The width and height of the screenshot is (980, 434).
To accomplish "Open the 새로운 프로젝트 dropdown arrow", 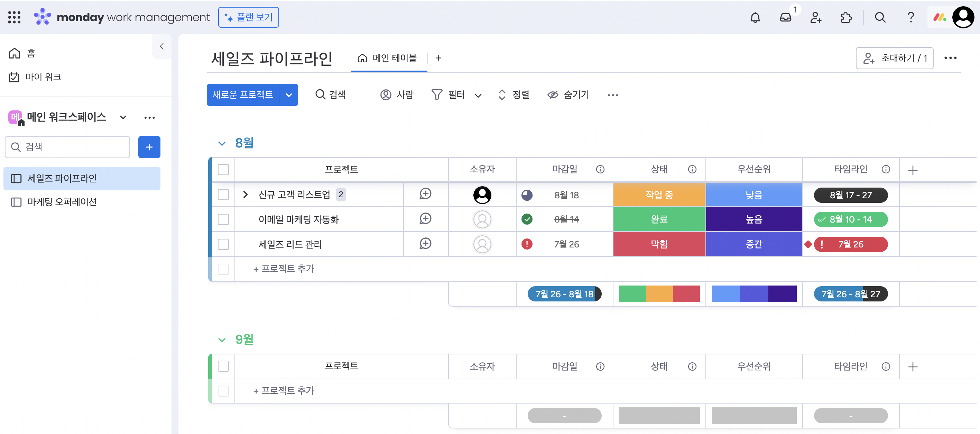I will [x=289, y=95].
